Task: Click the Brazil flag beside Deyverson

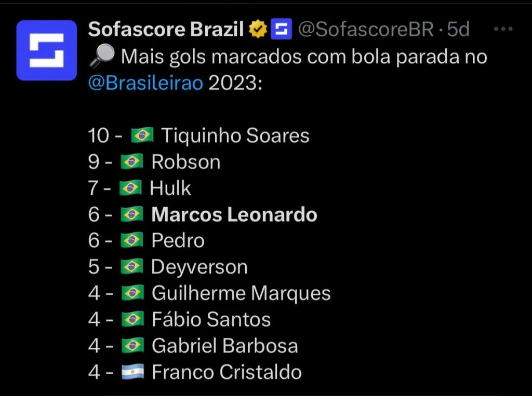Action: pyautogui.click(x=132, y=267)
